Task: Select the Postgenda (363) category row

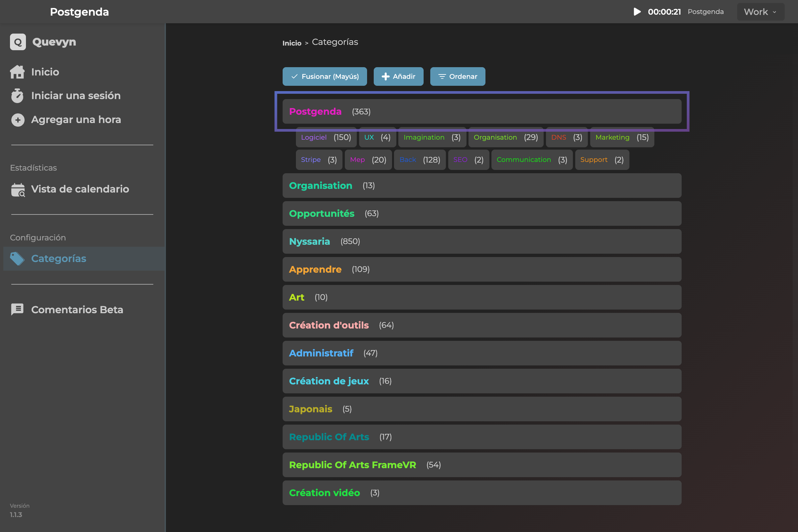Action: [482, 112]
